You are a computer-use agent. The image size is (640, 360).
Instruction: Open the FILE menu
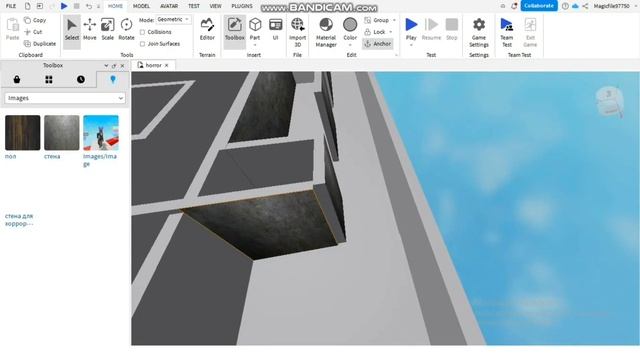point(11,6)
